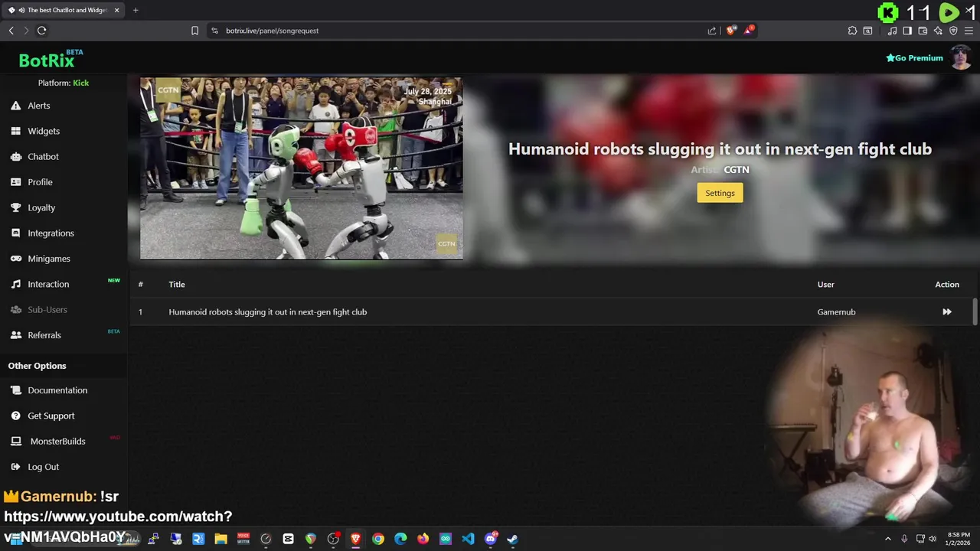This screenshot has height=551, width=980.
Task: Open Visual Studio Code from taskbar
Action: pyautogui.click(x=468, y=539)
